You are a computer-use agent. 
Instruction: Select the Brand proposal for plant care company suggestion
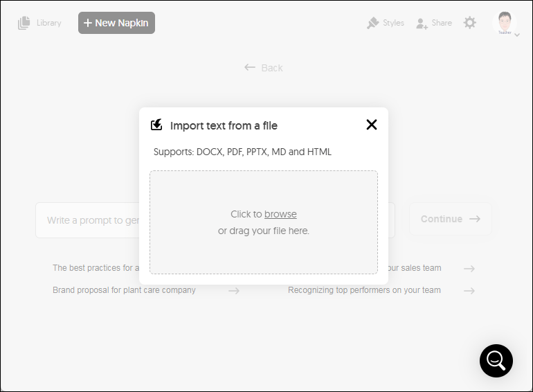124,290
